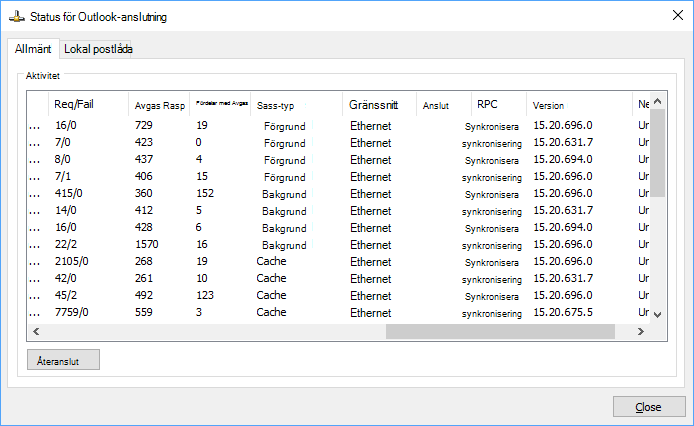The height and width of the screenshot is (426, 694).
Task: Click the value 123 in the 45/2 row
Action: click(205, 295)
